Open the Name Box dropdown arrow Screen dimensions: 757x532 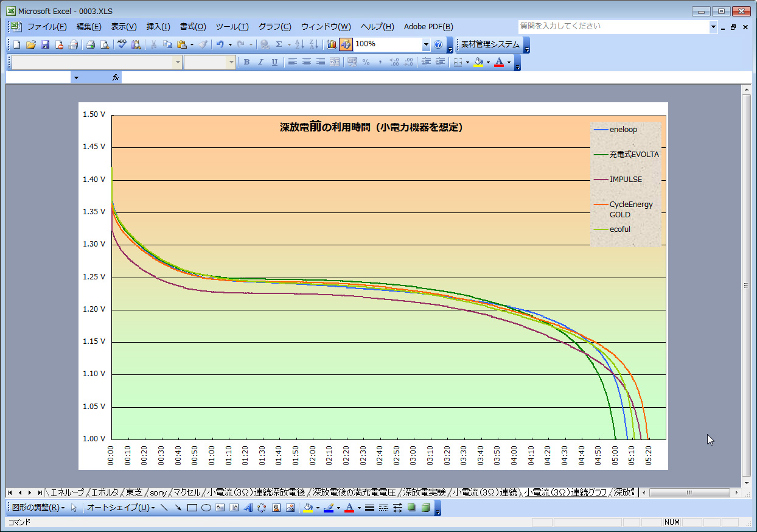(76, 78)
